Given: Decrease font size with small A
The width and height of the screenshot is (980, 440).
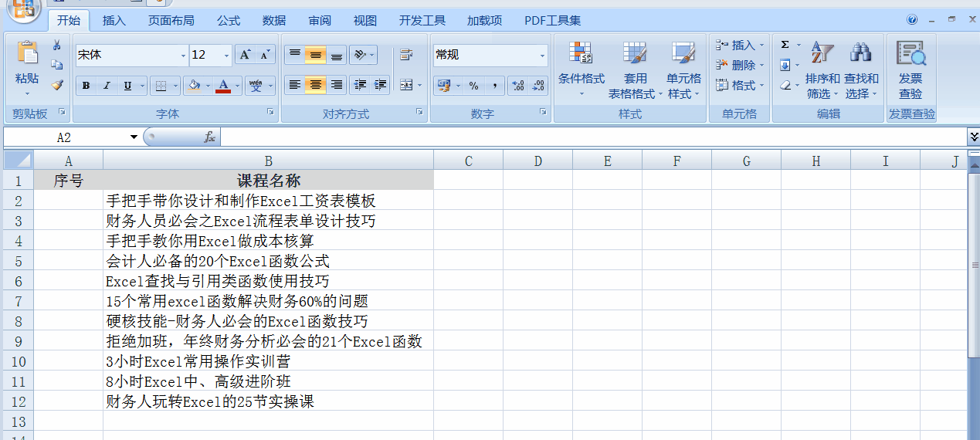Looking at the screenshot, I should coord(266,55).
